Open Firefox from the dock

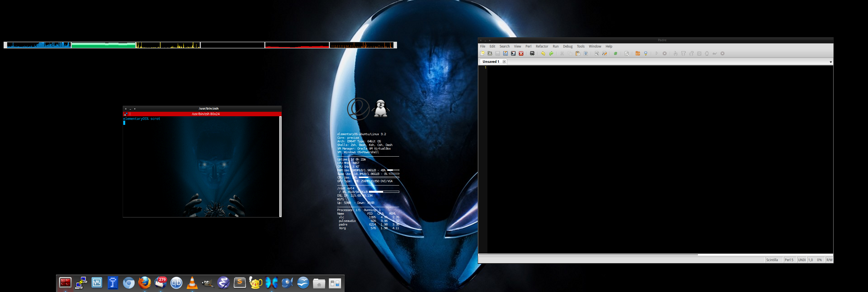coord(145,283)
